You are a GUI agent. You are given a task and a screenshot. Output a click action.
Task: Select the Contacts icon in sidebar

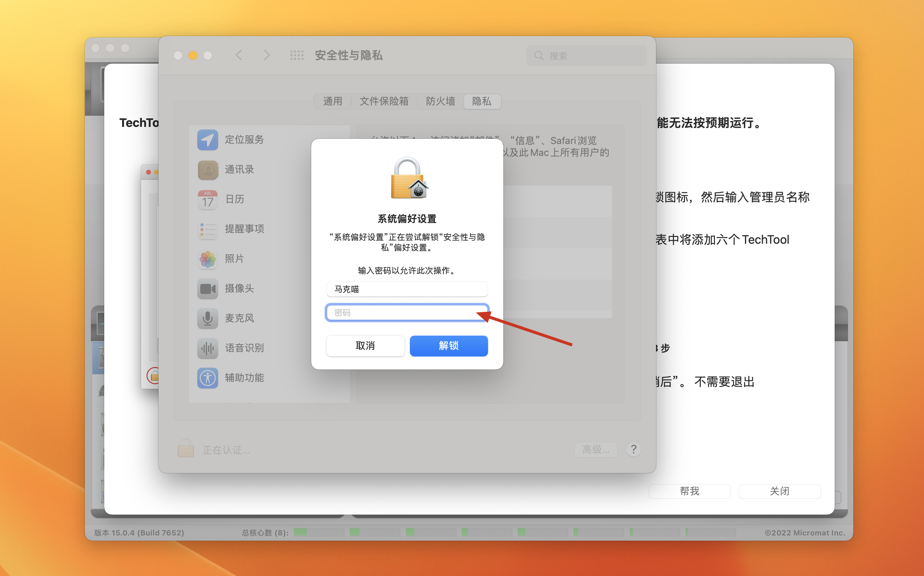[207, 170]
